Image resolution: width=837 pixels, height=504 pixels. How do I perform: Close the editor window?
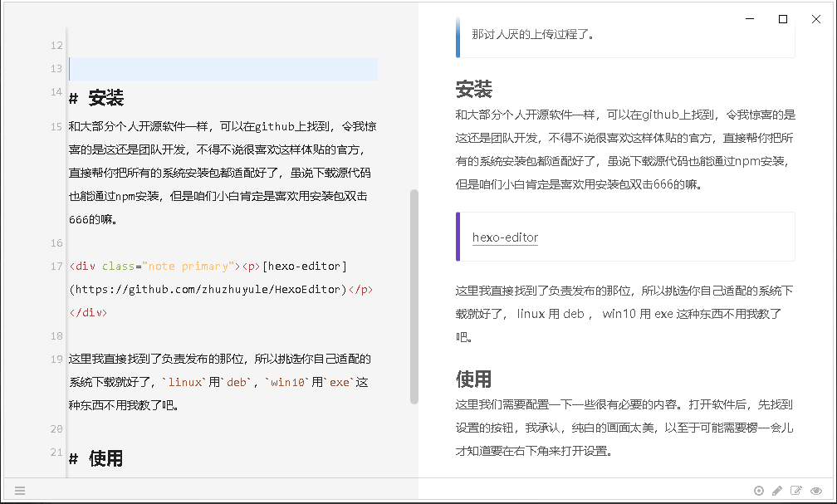point(816,18)
